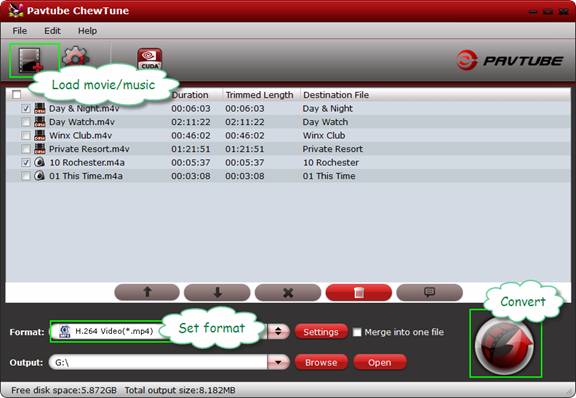This screenshot has height=398, width=576.
Task: Clear the list with red trash button
Action: click(359, 293)
